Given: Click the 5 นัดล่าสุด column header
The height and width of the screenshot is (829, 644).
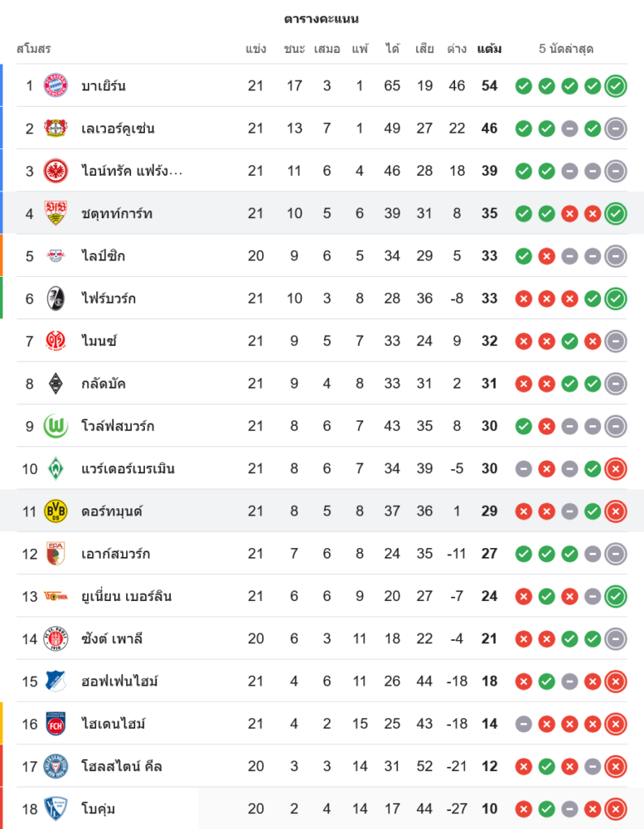Looking at the screenshot, I should point(566,49).
